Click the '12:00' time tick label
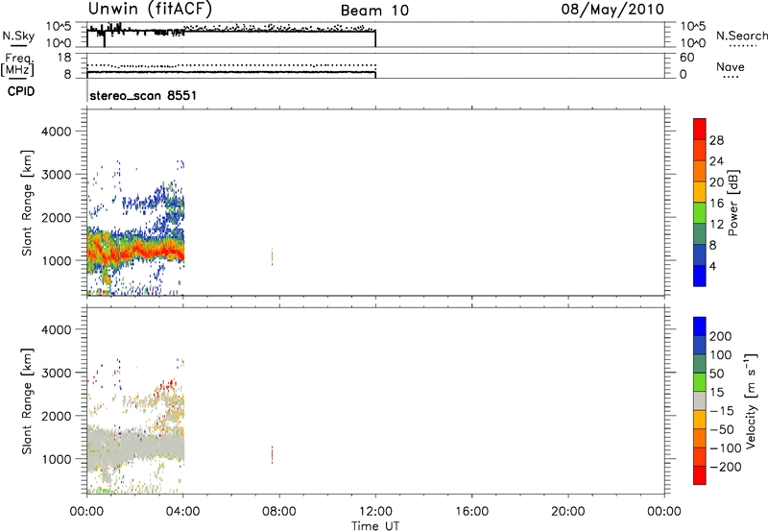Screen dimensions: 768x532 coord(375,512)
